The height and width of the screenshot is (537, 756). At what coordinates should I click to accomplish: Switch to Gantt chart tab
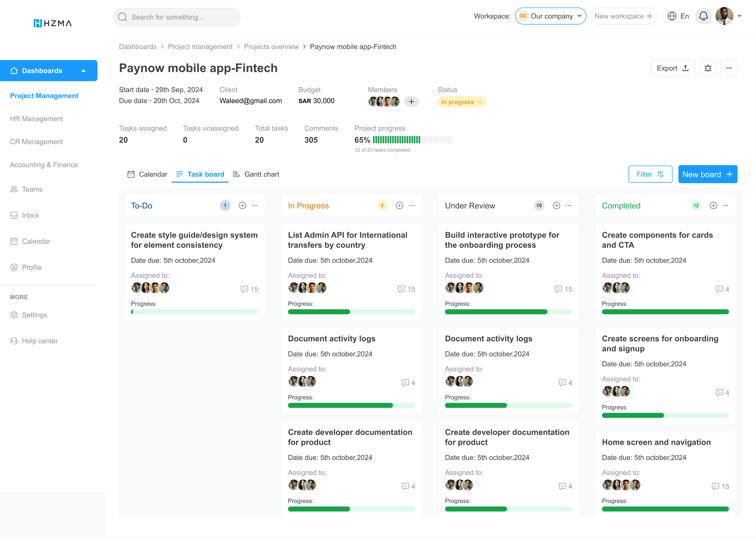point(256,174)
